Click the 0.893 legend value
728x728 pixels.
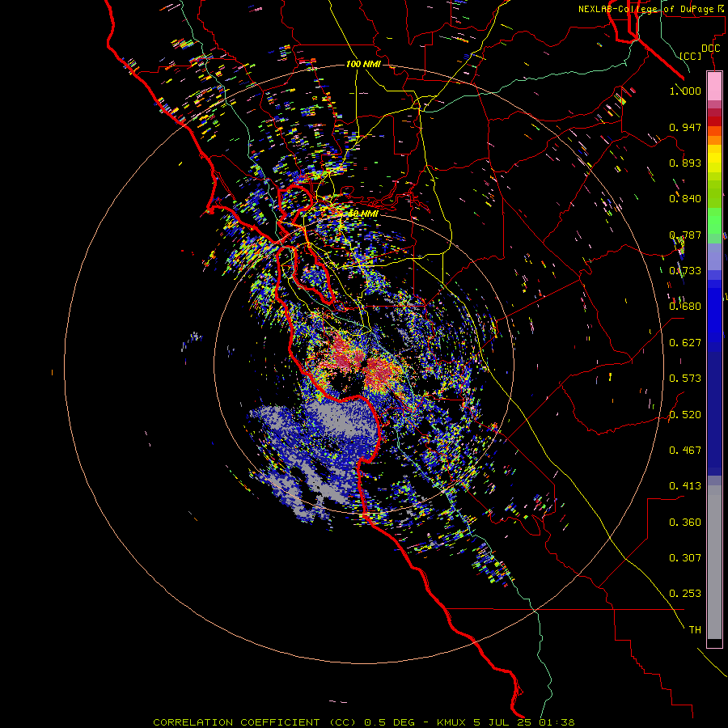tap(685, 163)
